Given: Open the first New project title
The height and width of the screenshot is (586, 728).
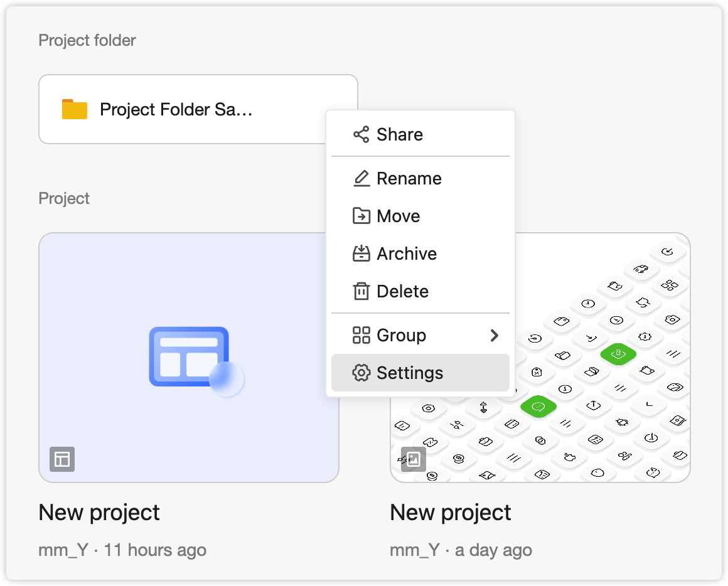Looking at the screenshot, I should tap(99, 513).
